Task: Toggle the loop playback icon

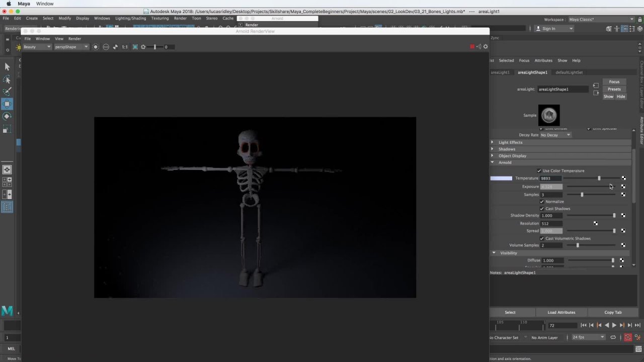Action: [x=613, y=337]
